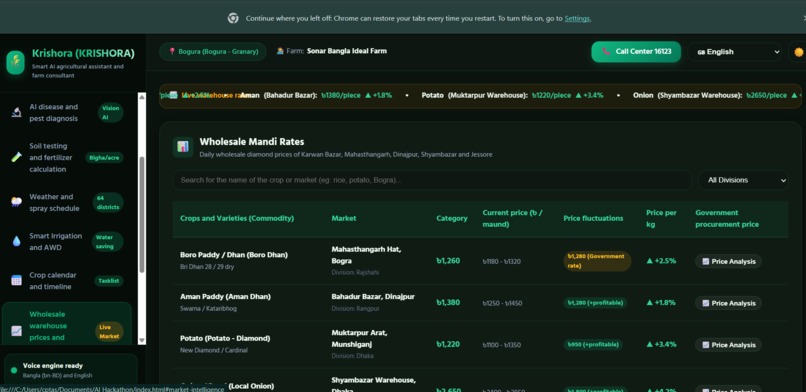Click the Onion Shyambazar Warehouse ticker entry
Image resolution: width=806 pixels, height=392 pixels.
click(x=716, y=96)
